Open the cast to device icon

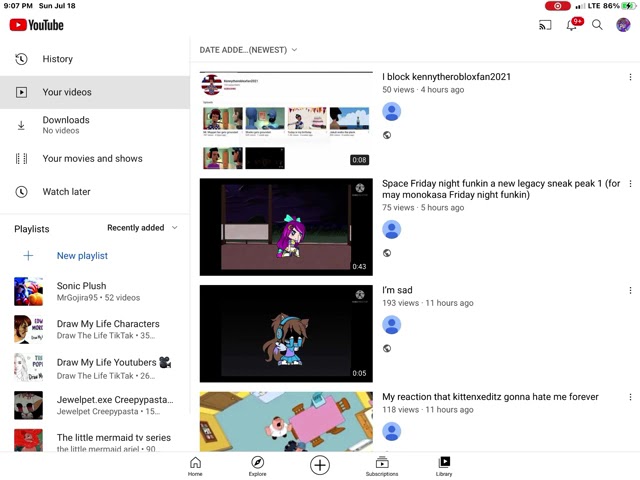click(545, 25)
